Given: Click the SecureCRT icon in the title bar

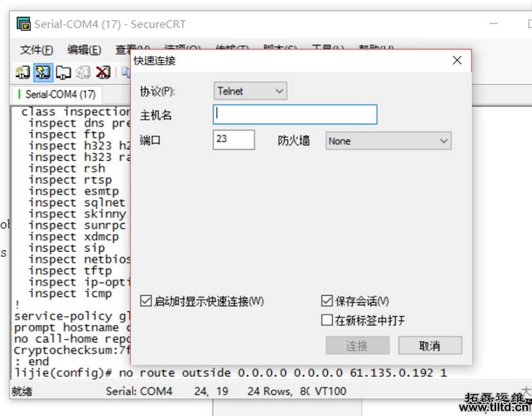Looking at the screenshot, I should (x=21, y=23).
